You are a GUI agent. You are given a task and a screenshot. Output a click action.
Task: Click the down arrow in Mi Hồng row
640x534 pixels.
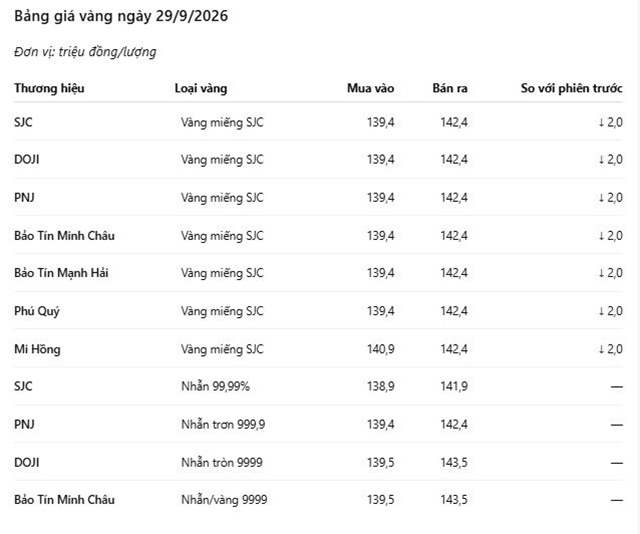(x=601, y=349)
